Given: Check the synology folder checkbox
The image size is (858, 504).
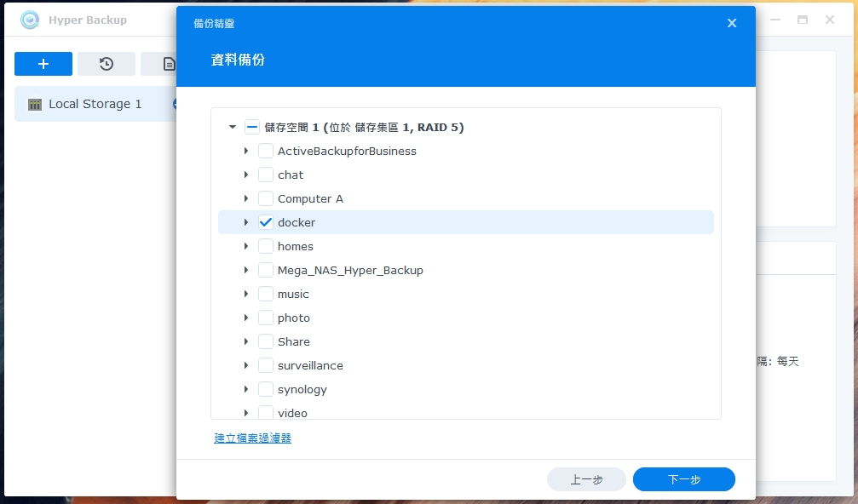Looking at the screenshot, I should (265, 389).
